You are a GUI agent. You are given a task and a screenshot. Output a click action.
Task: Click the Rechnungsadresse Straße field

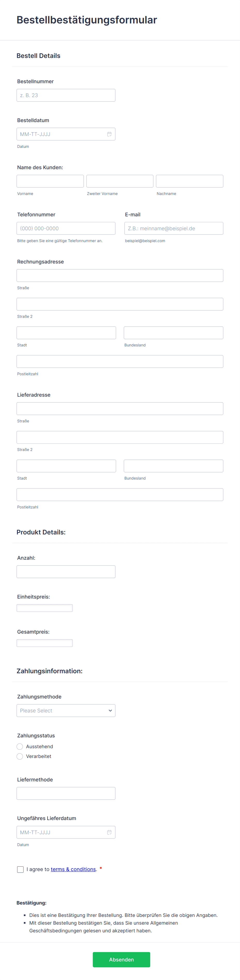click(x=120, y=275)
